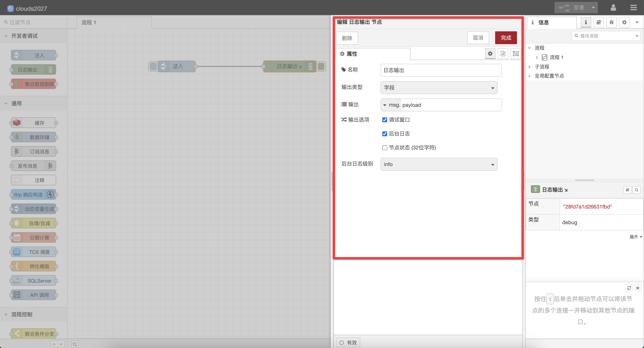
Task: Click the 完成 button
Action: (506, 38)
